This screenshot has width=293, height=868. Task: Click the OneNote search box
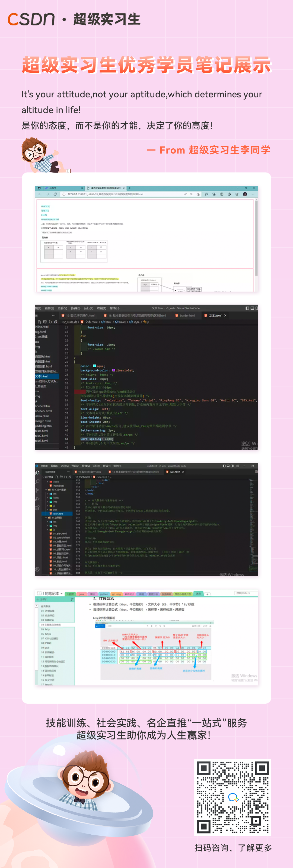(x=243, y=593)
